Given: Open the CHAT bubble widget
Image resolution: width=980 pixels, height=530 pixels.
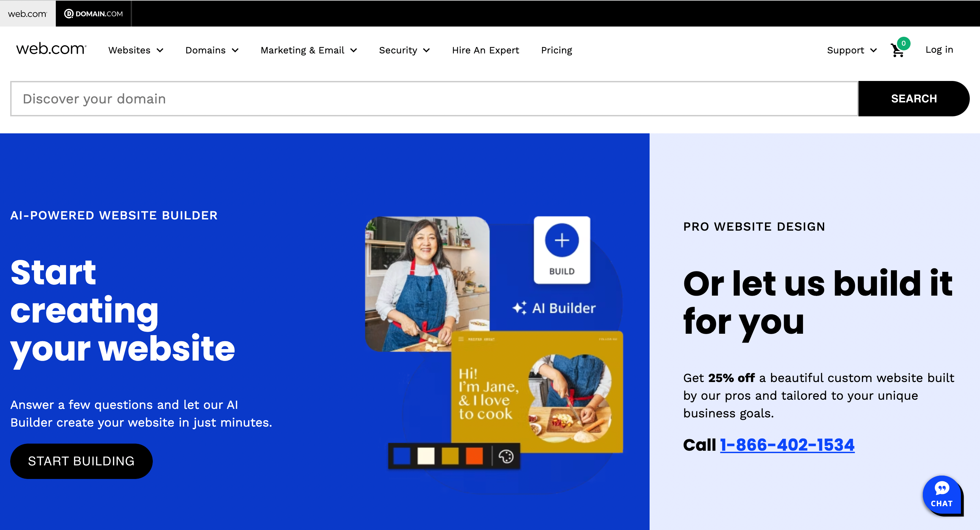Looking at the screenshot, I should [942, 494].
